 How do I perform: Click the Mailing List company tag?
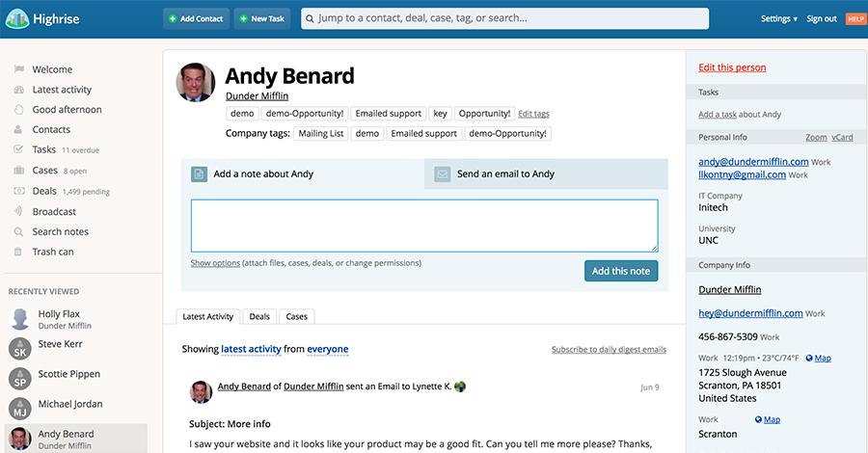[x=321, y=133]
